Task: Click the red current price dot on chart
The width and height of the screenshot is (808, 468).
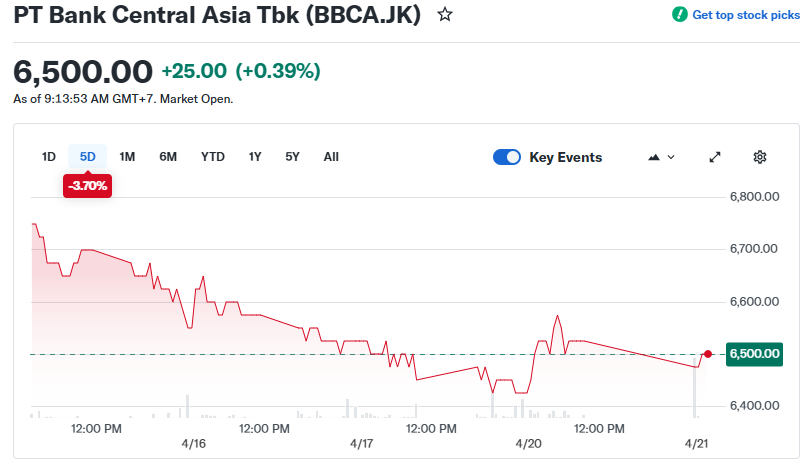Action: click(708, 354)
